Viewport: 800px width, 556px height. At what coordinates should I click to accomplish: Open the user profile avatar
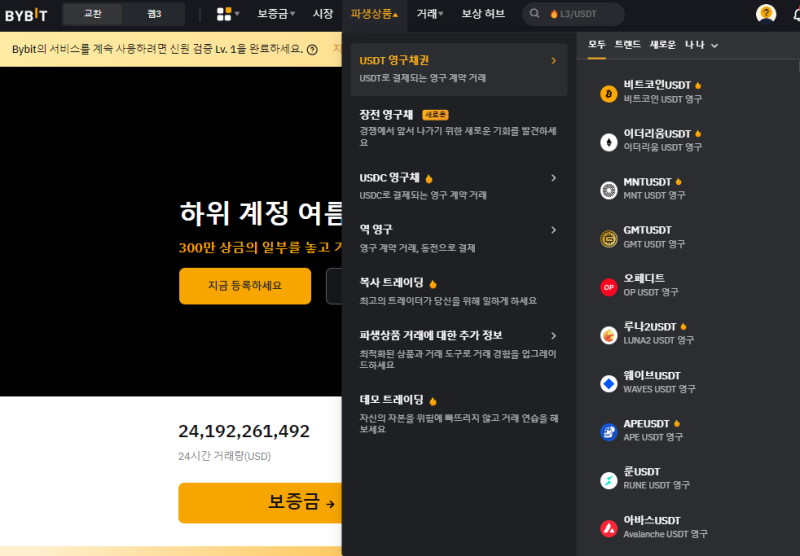click(766, 14)
